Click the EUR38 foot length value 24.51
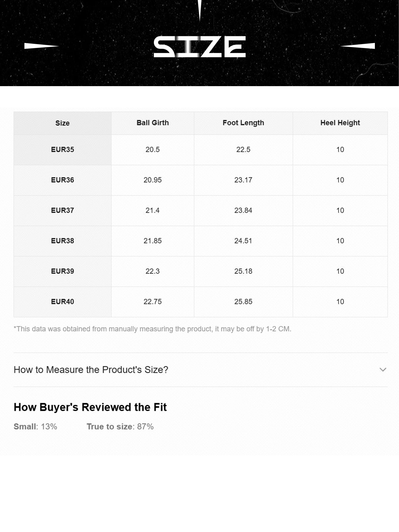 pyautogui.click(x=243, y=241)
